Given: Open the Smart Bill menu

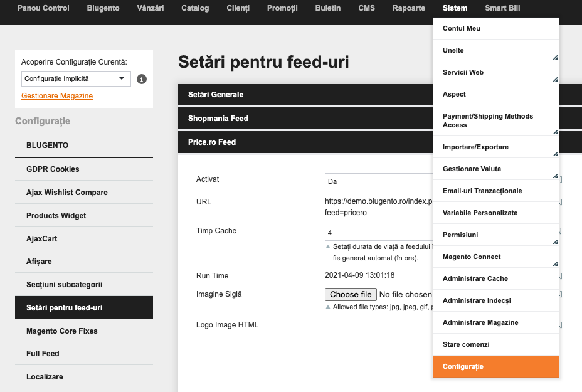Looking at the screenshot, I should (502, 8).
